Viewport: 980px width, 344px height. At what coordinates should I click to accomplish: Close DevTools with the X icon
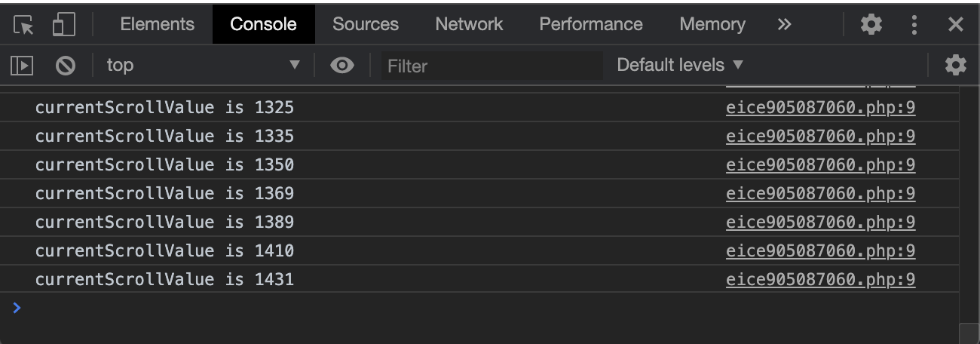(956, 25)
